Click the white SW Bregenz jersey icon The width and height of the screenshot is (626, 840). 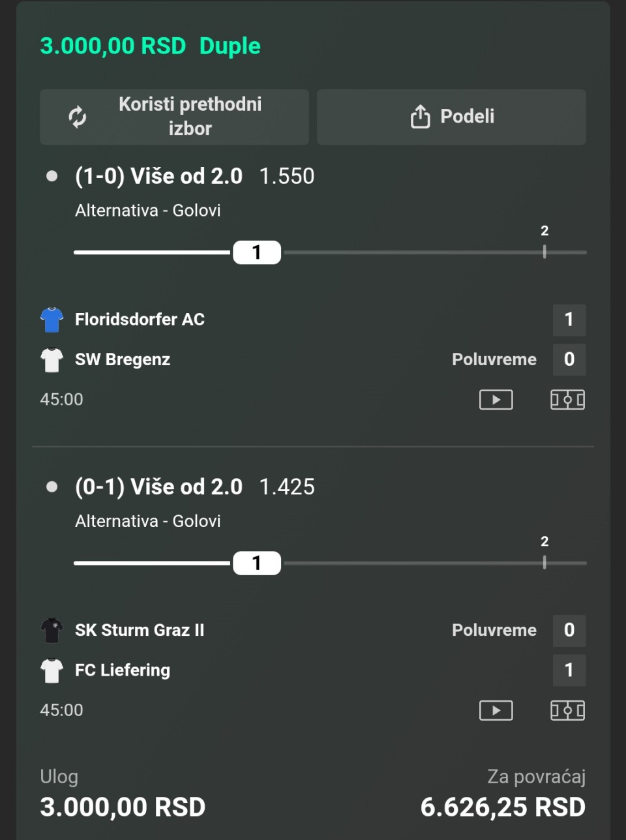[x=52, y=359]
